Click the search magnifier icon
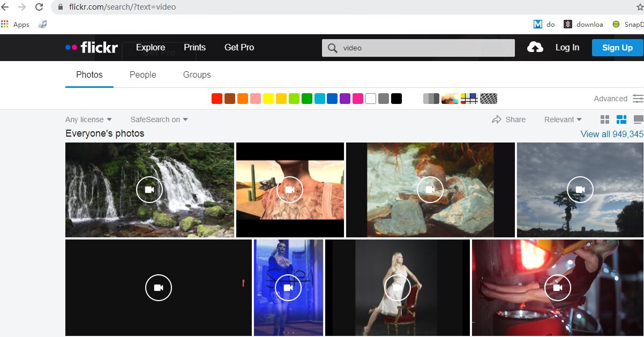The height and width of the screenshot is (337, 644). click(332, 48)
